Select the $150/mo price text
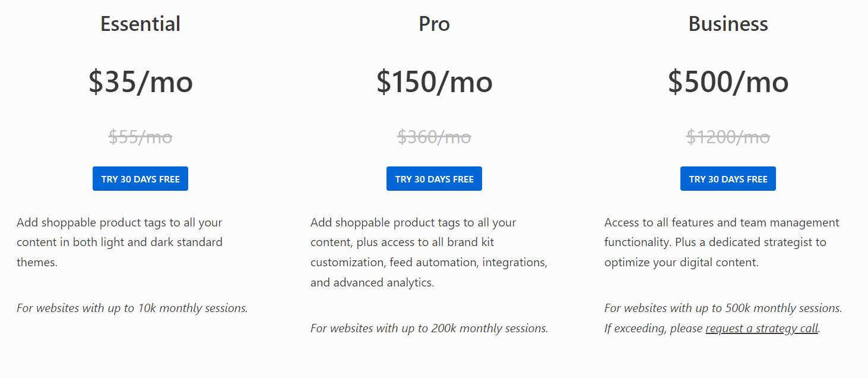This screenshot has width=868, height=378. tap(434, 81)
